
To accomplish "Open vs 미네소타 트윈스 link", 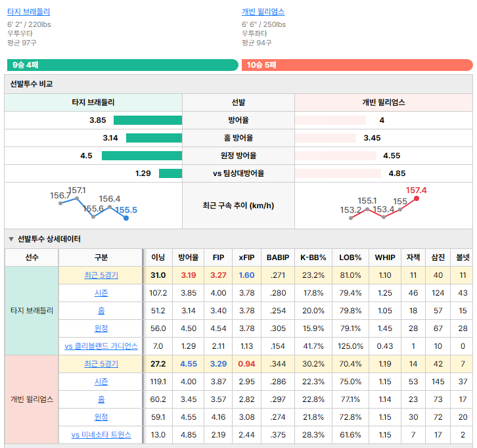I will (x=101, y=435).
